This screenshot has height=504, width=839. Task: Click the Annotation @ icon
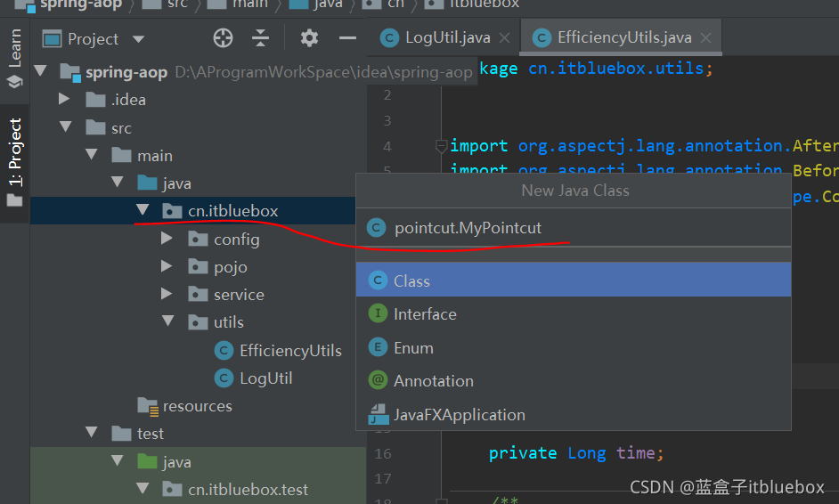coord(378,380)
